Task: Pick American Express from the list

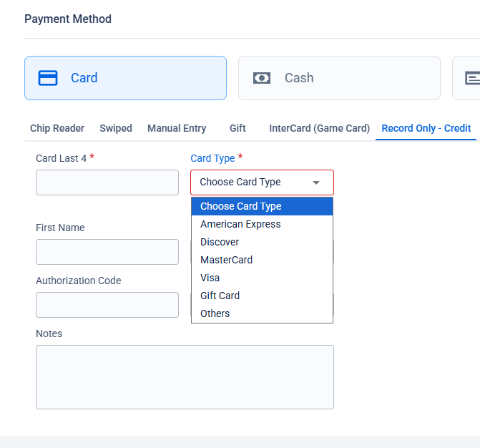Action: coord(240,224)
